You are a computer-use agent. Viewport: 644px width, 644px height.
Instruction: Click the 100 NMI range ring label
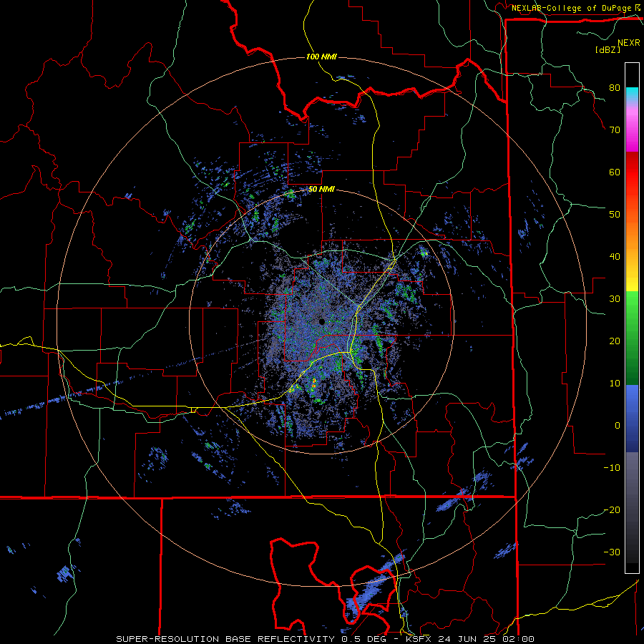click(x=321, y=57)
